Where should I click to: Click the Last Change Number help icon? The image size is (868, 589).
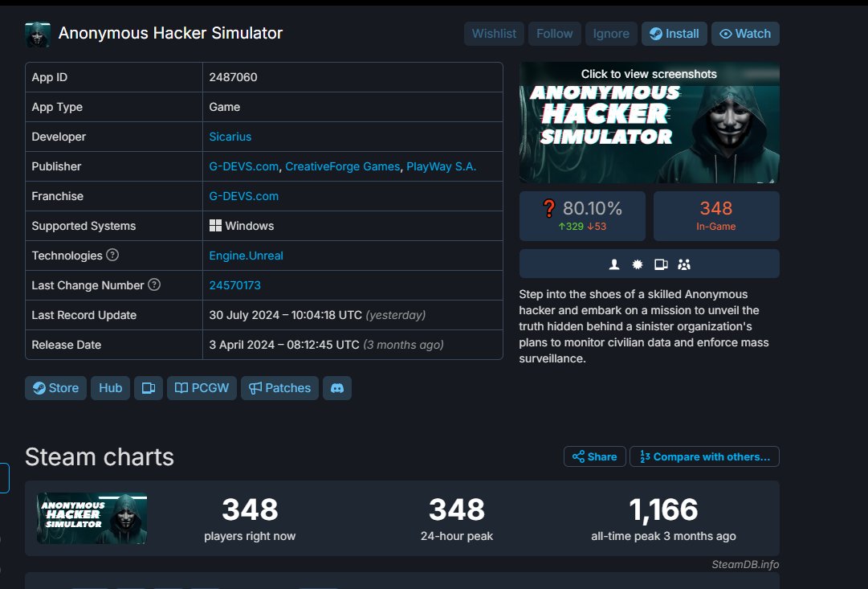pos(154,284)
